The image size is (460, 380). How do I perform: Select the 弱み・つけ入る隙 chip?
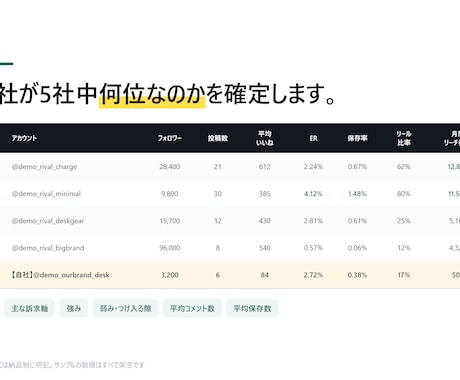pyautogui.click(x=125, y=308)
